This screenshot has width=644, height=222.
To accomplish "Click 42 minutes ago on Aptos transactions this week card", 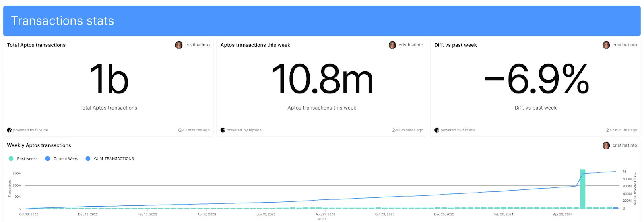I will [409, 130].
